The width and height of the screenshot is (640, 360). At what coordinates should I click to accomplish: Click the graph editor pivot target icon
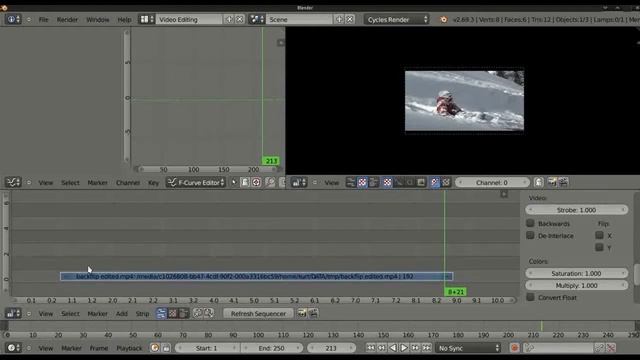(x=256, y=182)
